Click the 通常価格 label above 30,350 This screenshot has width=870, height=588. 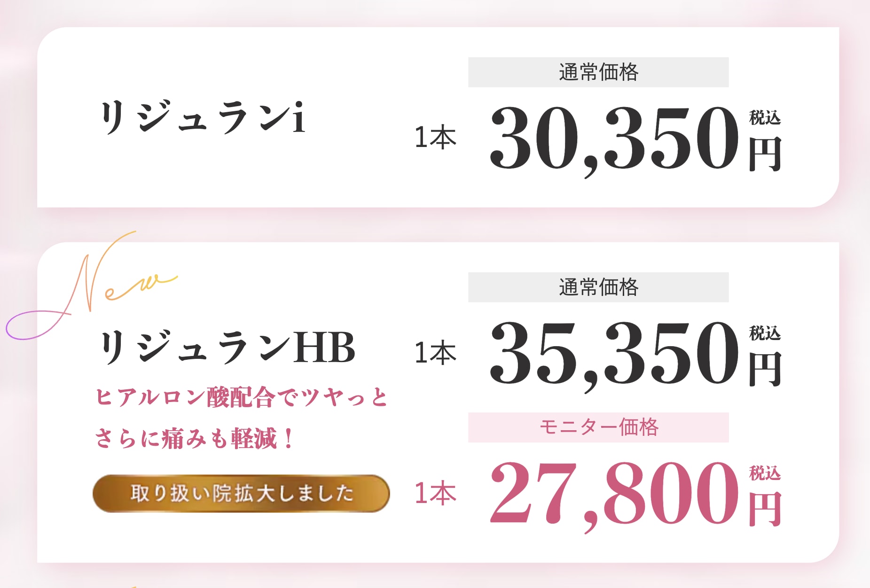pyautogui.click(x=598, y=72)
